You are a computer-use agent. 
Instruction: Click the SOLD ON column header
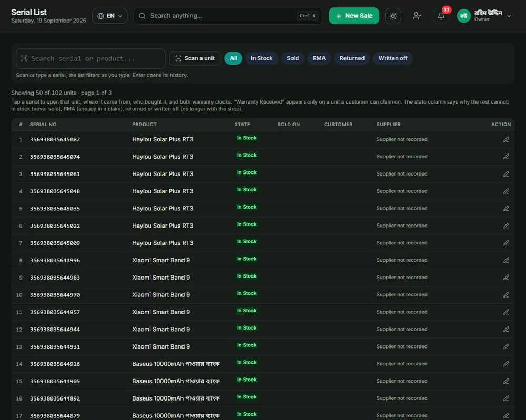tap(288, 125)
